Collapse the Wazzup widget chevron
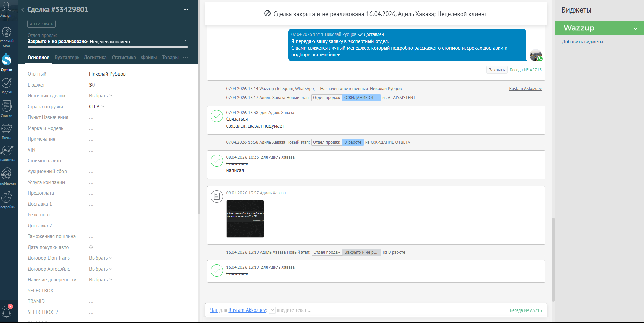Viewport: 644px width, 323px height. pos(636,28)
